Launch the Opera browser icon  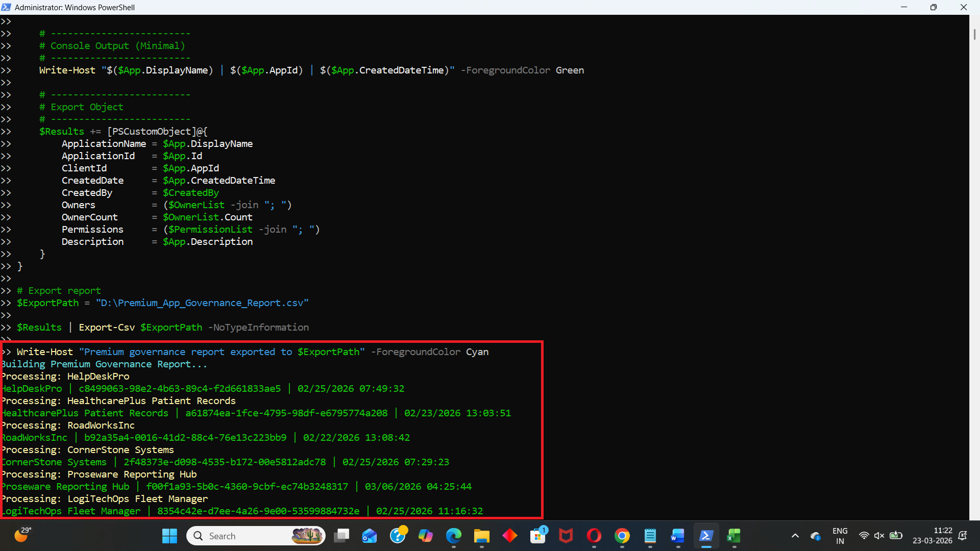click(x=594, y=536)
